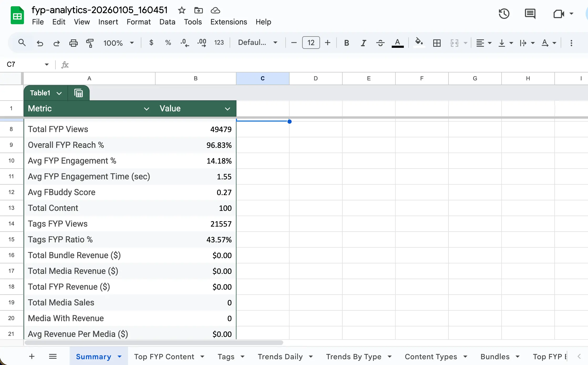The image size is (588, 365).
Task: Increase the font size
Action: [x=328, y=43]
